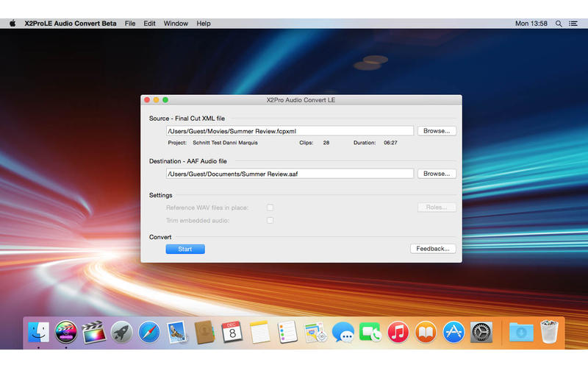Image resolution: width=588 pixels, height=368 pixels.
Task: Open Feedback... dialog
Action: click(x=433, y=249)
